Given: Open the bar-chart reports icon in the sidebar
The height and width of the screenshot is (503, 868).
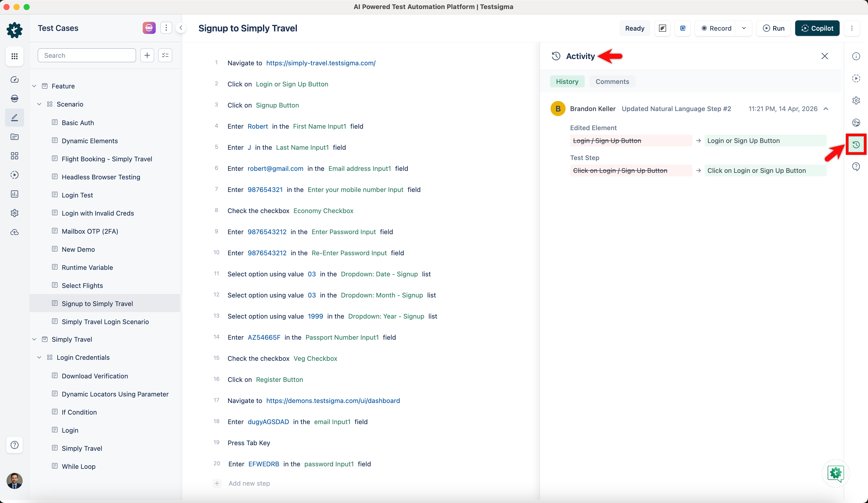Looking at the screenshot, I should (15, 194).
